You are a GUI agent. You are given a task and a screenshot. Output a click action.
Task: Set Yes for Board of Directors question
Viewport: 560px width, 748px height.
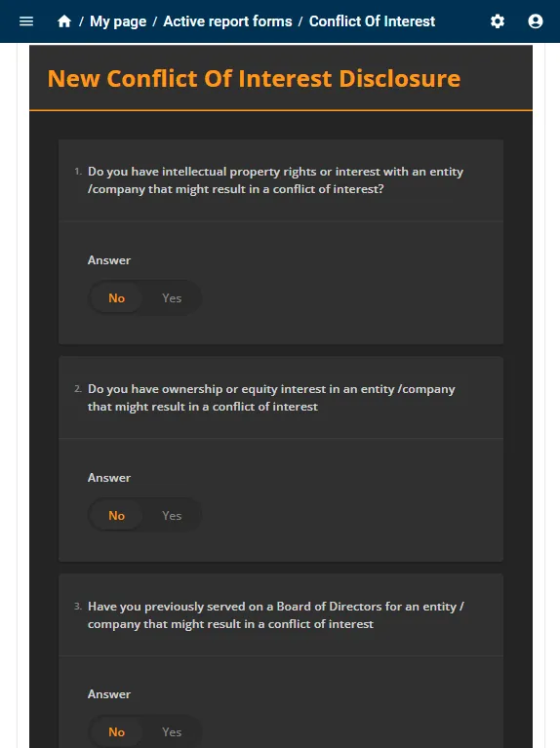click(172, 732)
